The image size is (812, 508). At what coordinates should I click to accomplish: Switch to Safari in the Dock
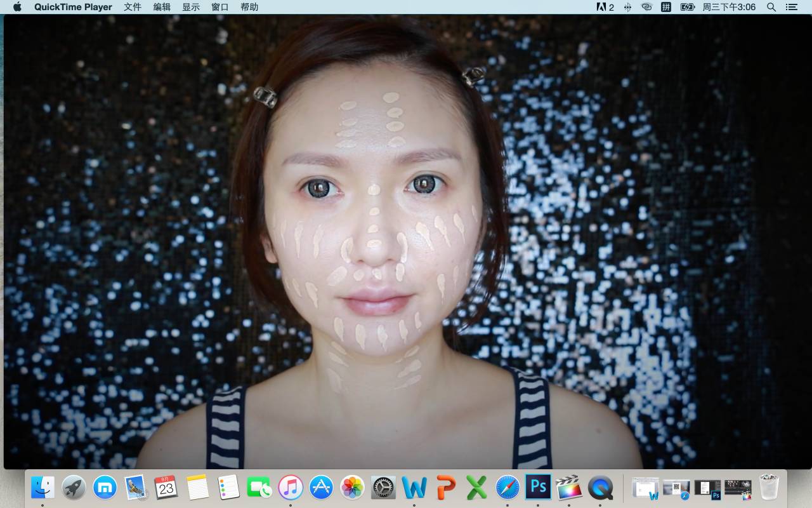[507, 488]
